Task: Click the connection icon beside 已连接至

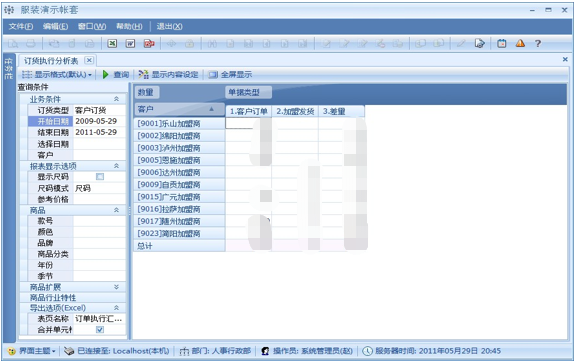Action: (x=69, y=351)
